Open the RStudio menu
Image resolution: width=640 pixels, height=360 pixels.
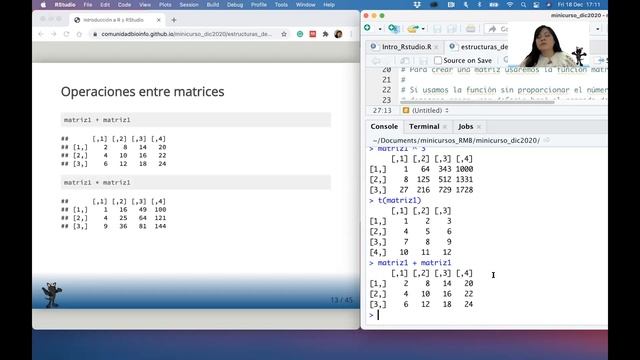tap(65, 5)
